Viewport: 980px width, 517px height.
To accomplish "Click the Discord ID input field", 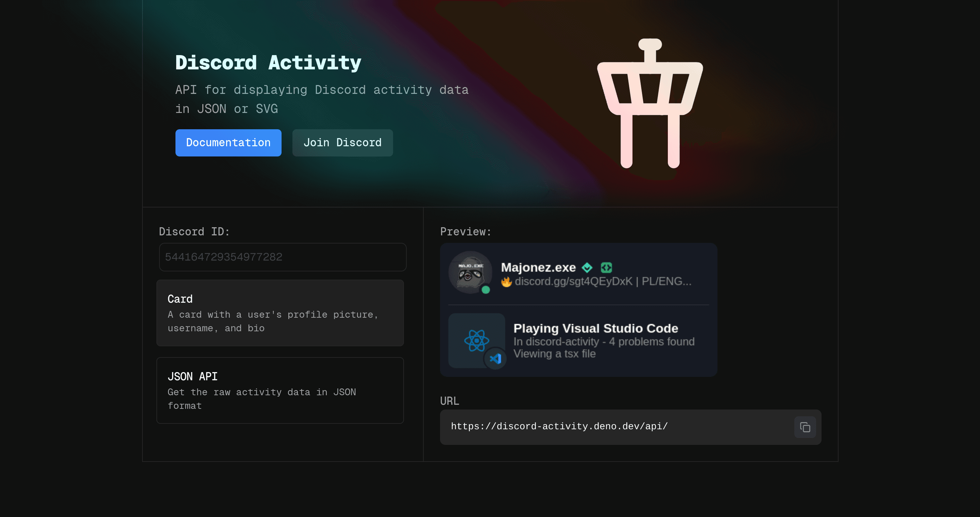I will pos(283,257).
